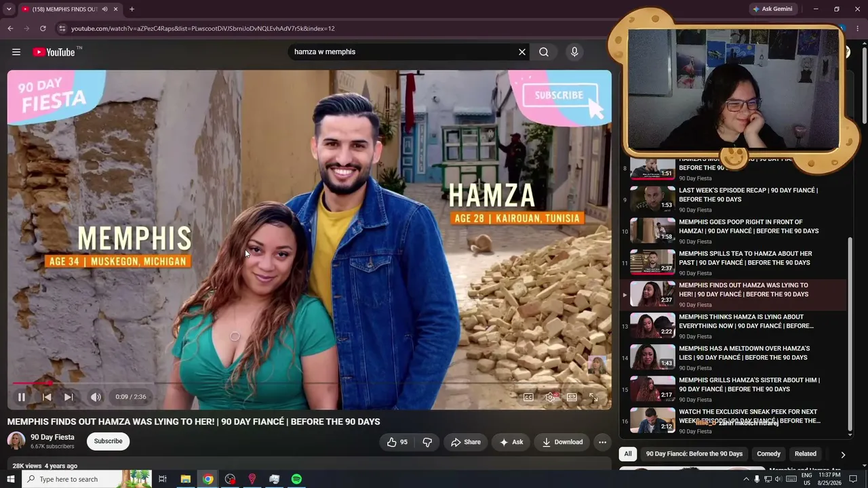Show hidden system tray icons
868x488 pixels.
746,479
